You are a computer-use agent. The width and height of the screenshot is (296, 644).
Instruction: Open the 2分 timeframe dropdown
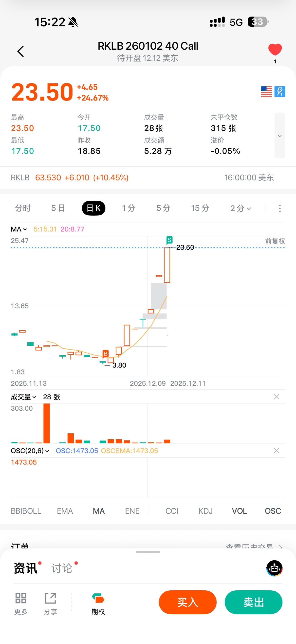pyautogui.click(x=240, y=208)
